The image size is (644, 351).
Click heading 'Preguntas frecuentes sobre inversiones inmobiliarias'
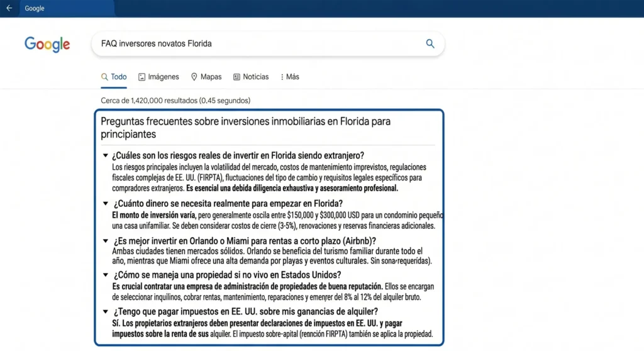[246, 128]
